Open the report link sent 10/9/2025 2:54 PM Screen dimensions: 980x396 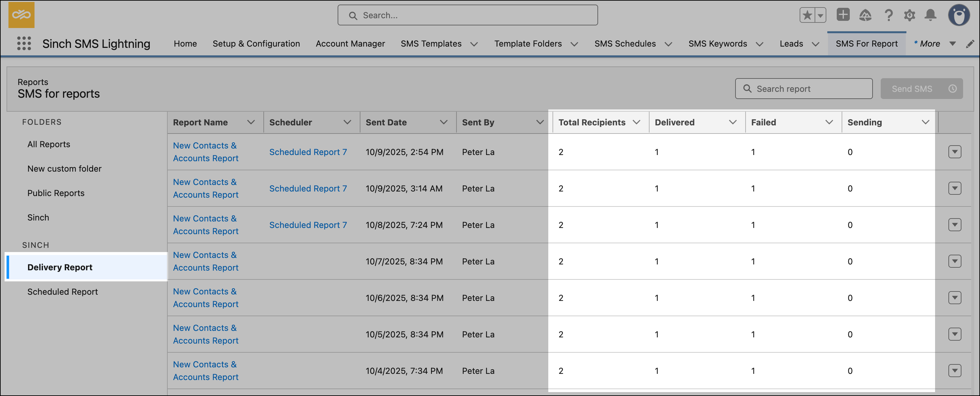click(x=205, y=152)
